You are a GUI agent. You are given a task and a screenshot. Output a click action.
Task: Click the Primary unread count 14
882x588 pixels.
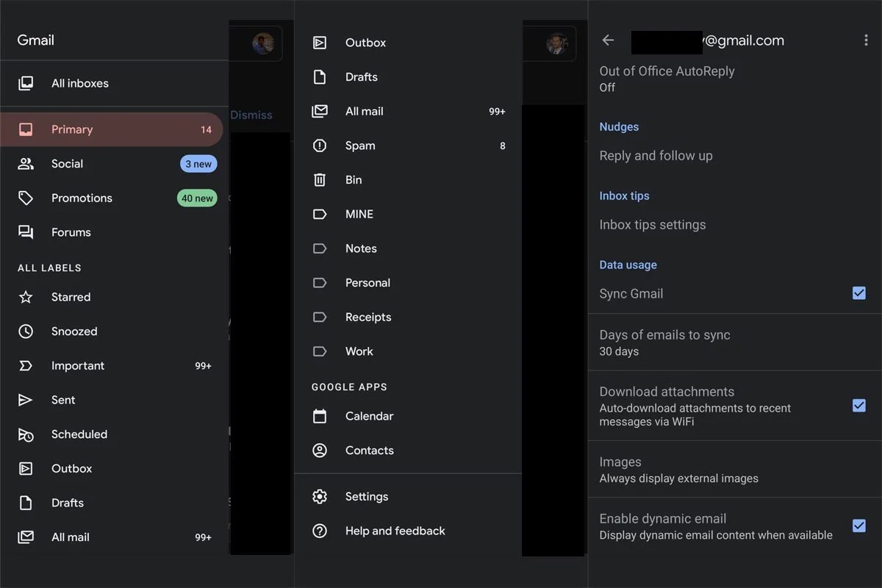click(206, 129)
